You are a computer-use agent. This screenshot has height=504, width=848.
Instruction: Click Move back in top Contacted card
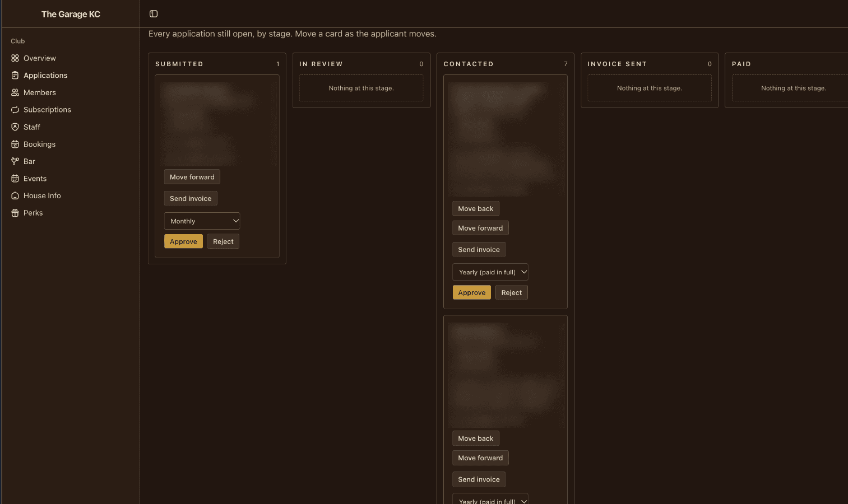tap(476, 209)
